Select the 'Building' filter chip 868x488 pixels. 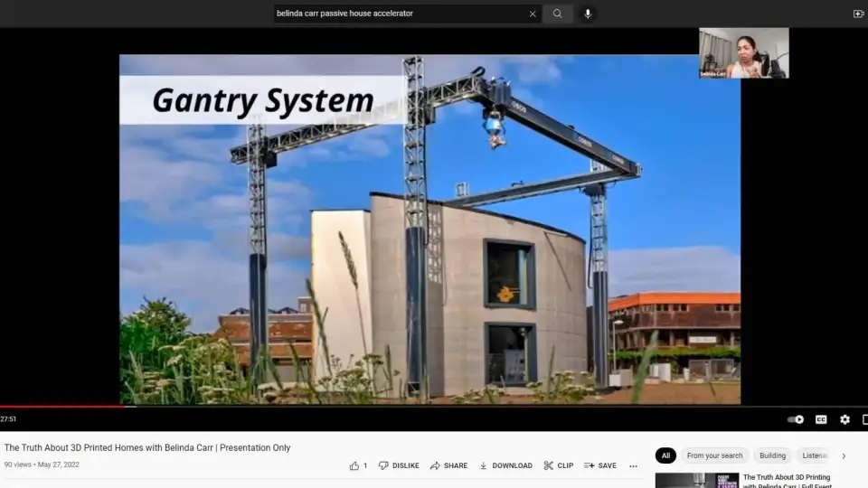772,455
